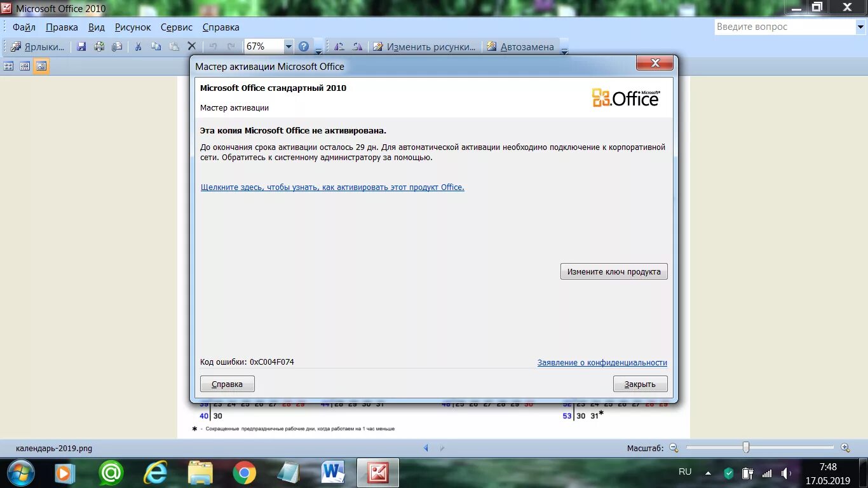Open Google Chrome from taskbar
This screenshot has width=868, height=488.
(245, 473)
